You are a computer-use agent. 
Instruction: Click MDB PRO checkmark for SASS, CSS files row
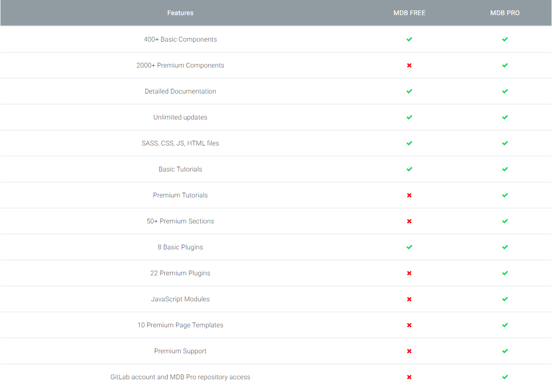[505, 143]
